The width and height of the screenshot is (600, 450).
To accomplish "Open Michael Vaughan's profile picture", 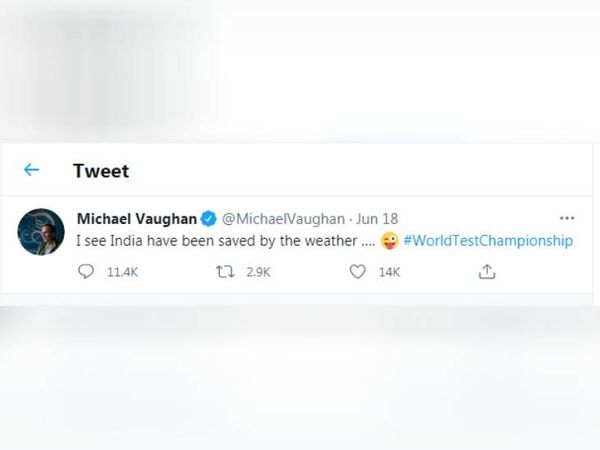I will (x=41, y=232).
